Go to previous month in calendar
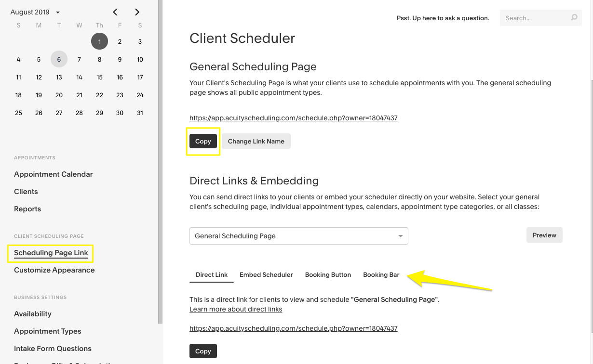 [115, 12]
